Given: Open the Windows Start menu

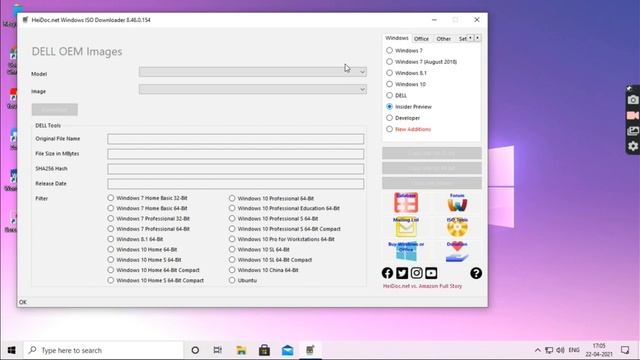Looking at the screenshot, I should [11, 350].
